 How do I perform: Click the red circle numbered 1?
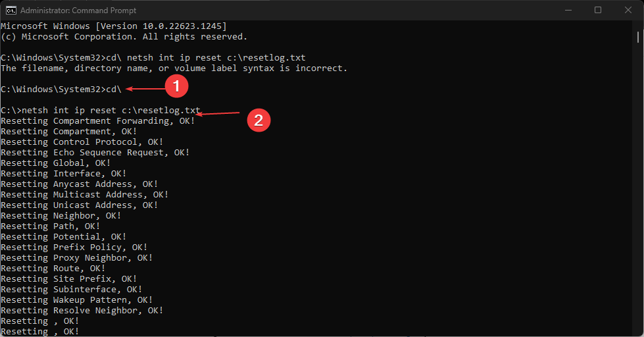point(176,86)
